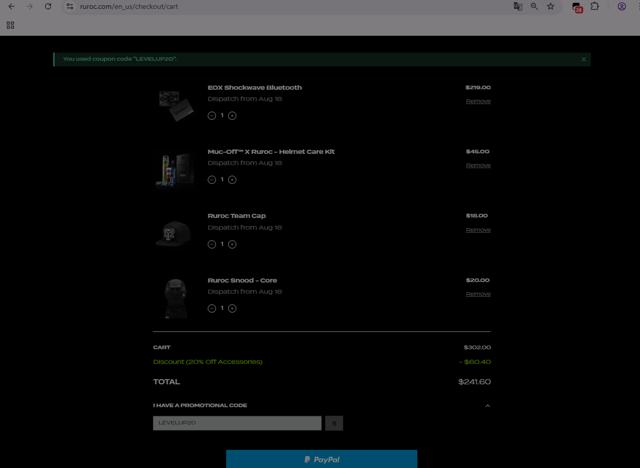Remove EOX Shockwave Bluetooth from cart
This screenshot has width=640, height=468.
click(x=478, y=101)
